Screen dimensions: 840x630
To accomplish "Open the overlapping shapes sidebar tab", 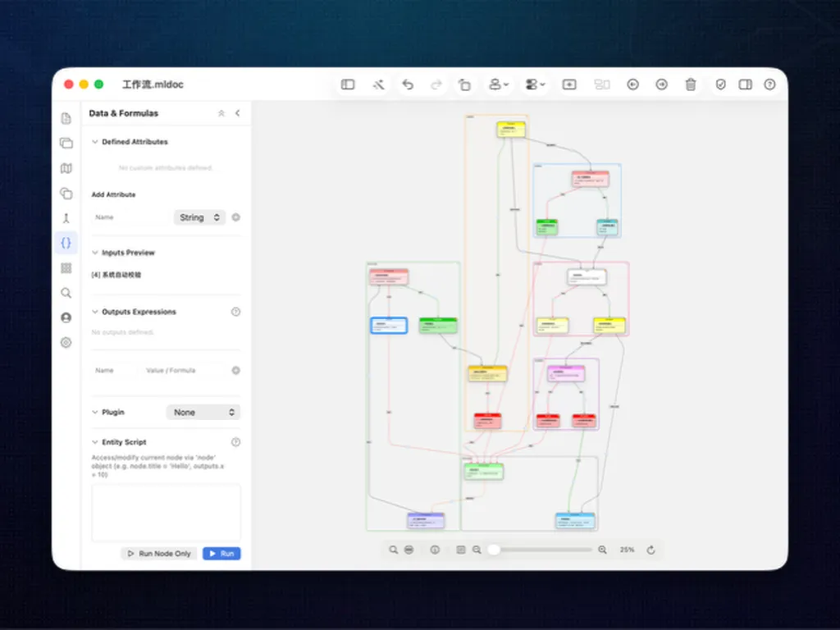I will point(66,194).
